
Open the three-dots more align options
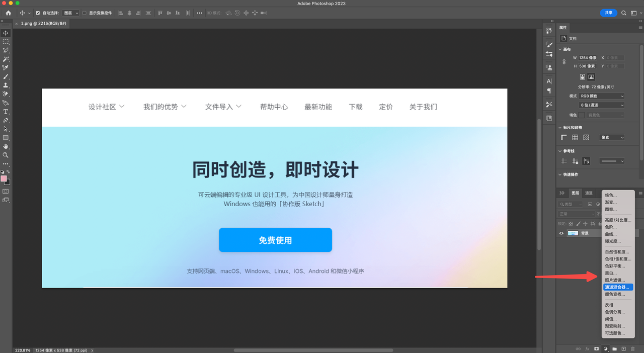pos(199,13)
